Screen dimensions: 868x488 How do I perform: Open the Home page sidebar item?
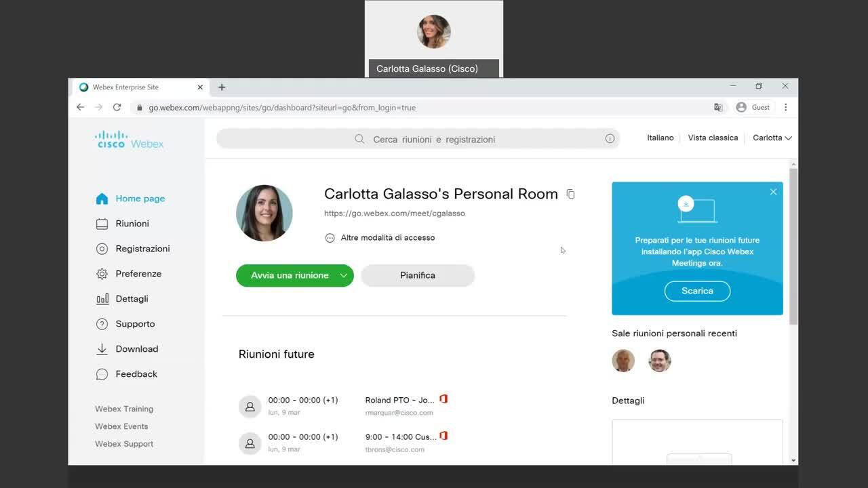click(x=130, y=199)
